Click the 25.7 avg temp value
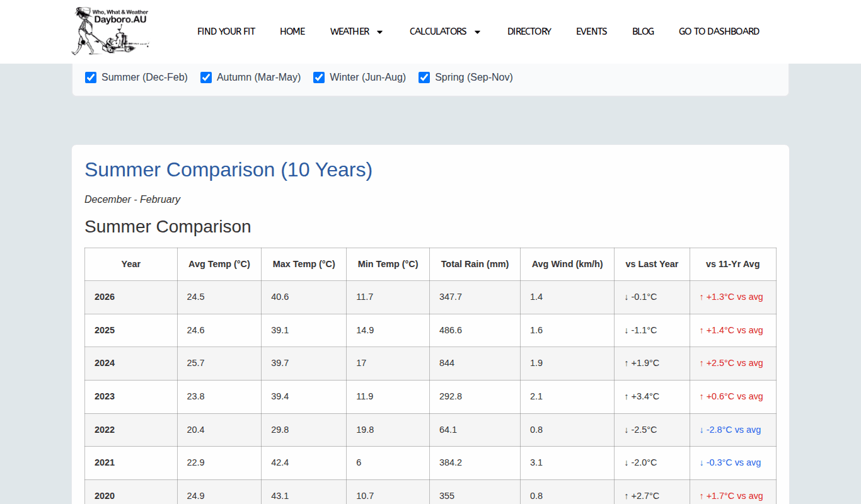The height and width of the screenshot is (504, 861). pyautogui.click(x=195, y=364)
